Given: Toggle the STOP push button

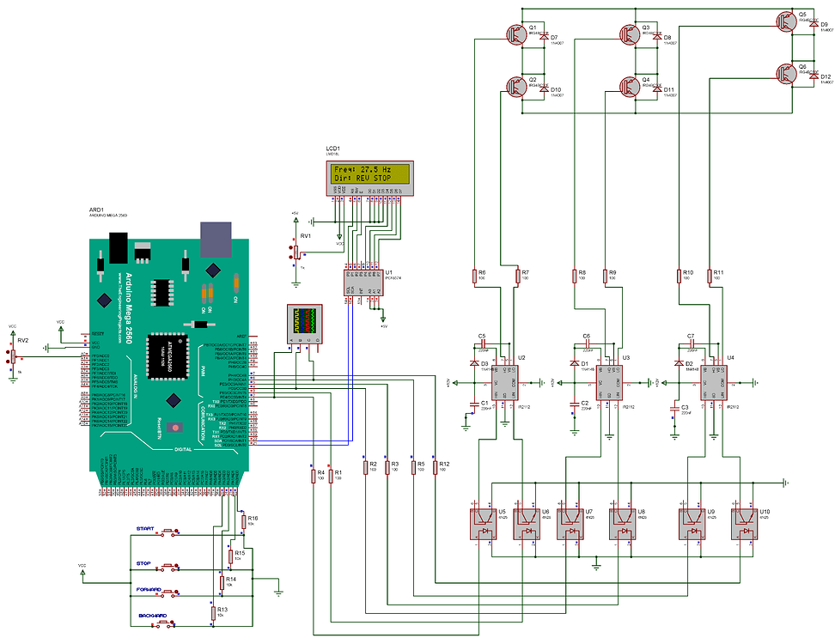Looking at the screenshot, I should pyautogui.click(x=168, y=567).
